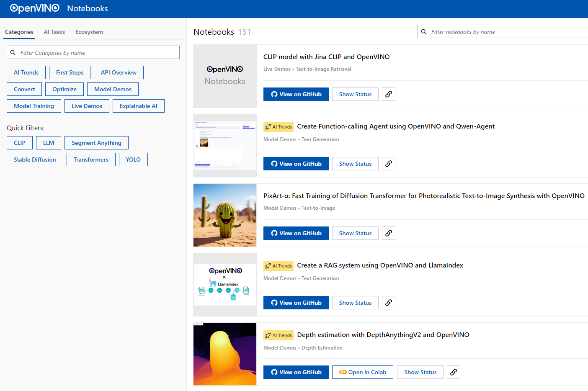Screen dimensions: 588x391
Task: Click AI Trends badge on RAG system notebook
Action: pyautogui.click(x=279, y=266)
